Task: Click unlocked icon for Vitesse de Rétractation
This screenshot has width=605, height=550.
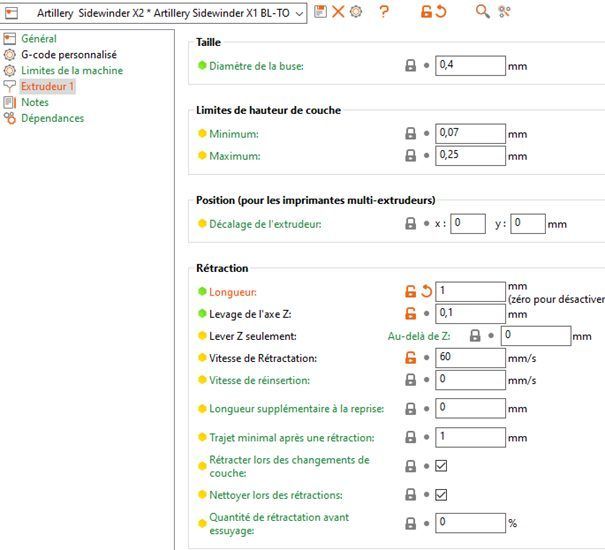Action: tap(411, 357)
